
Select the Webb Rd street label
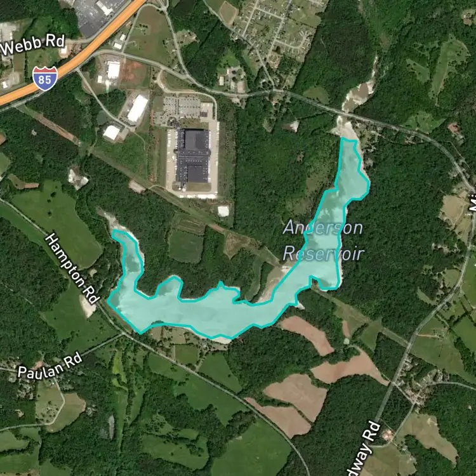(33, 44)
